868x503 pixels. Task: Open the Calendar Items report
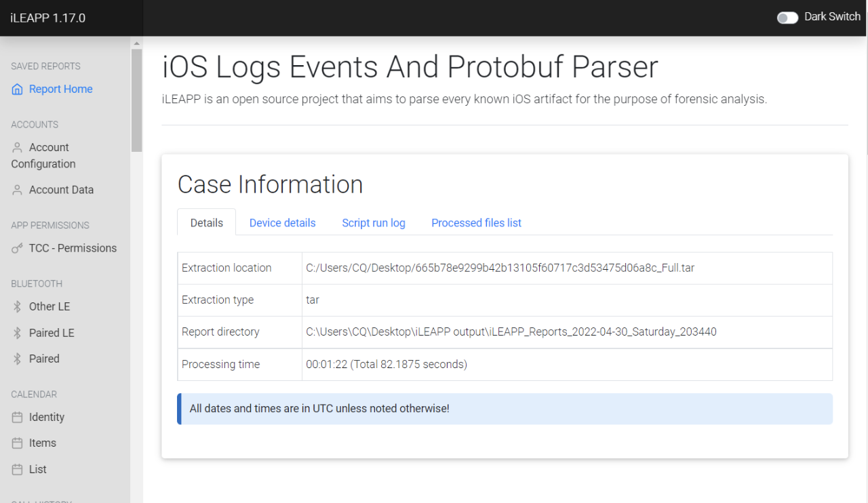(x=43, y=443)
